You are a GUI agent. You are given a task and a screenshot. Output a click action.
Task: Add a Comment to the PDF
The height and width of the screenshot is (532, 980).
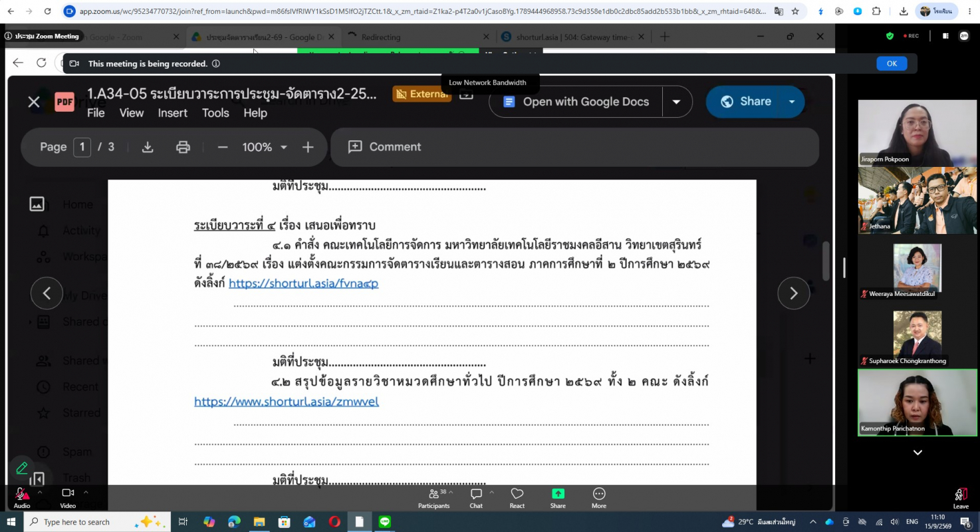click(385, 147)
